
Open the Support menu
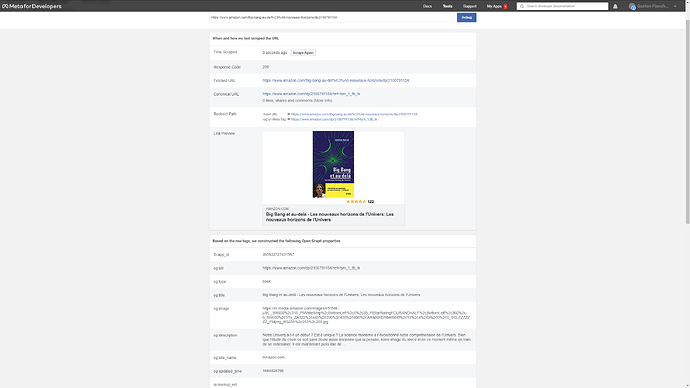click(x=470, y=6)
